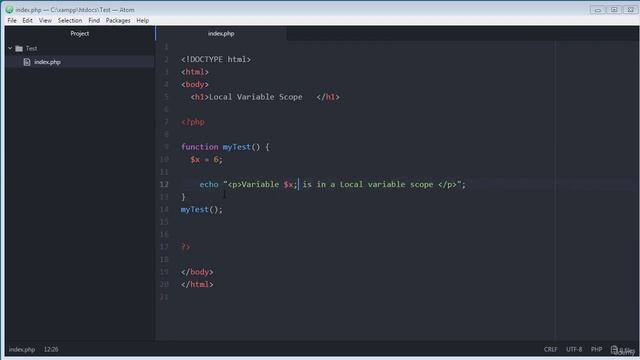
Task: Change the UTF-8 encoding selector
Action: point(574,349)
